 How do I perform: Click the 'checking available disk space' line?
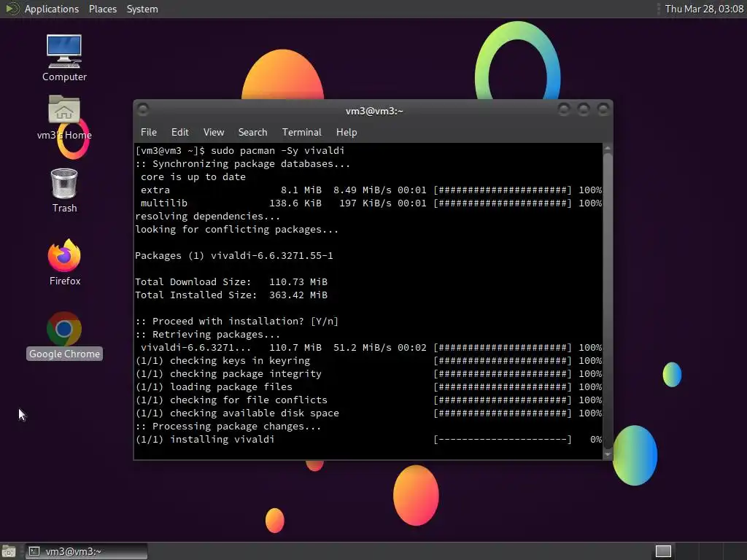tap(237, 413)
